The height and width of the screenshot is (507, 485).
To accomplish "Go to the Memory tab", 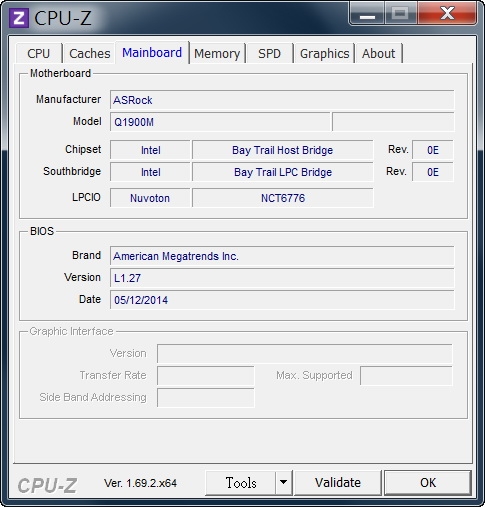I will (x=217, y=53).
